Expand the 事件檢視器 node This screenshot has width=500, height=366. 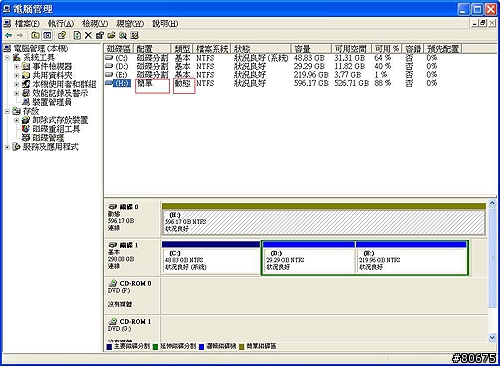pyautogui.click(x=16, y=67)
